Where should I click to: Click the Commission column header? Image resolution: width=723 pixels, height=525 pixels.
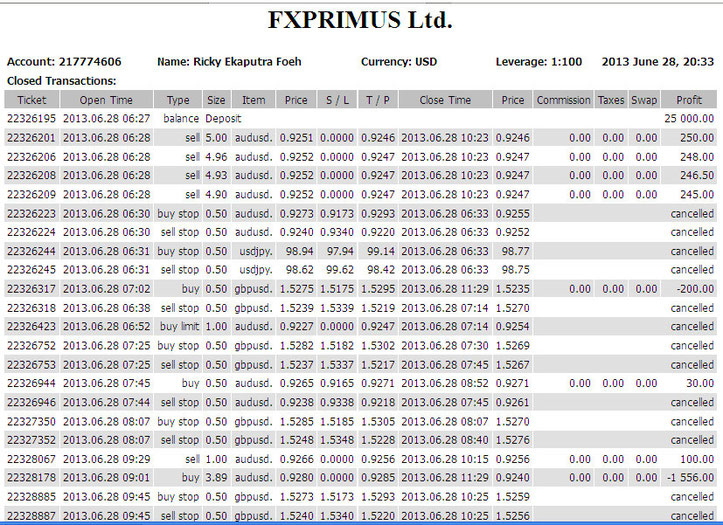tap(563, 100)
